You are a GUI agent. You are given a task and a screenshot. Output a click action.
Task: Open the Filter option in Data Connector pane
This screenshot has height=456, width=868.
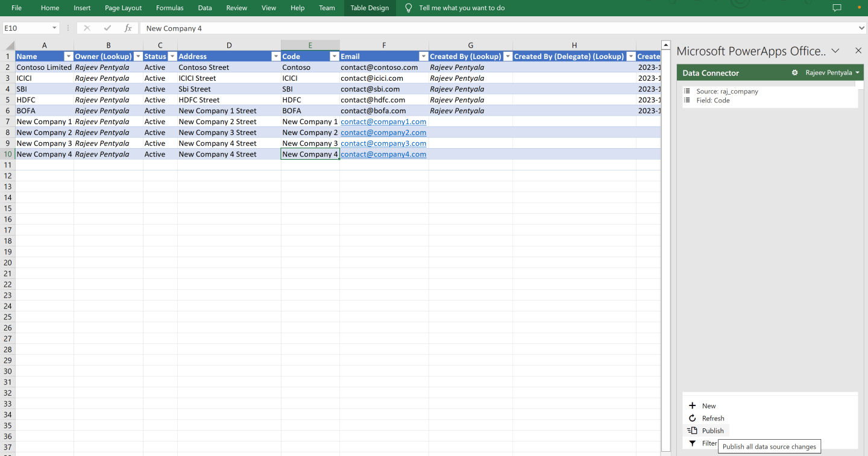691,443
